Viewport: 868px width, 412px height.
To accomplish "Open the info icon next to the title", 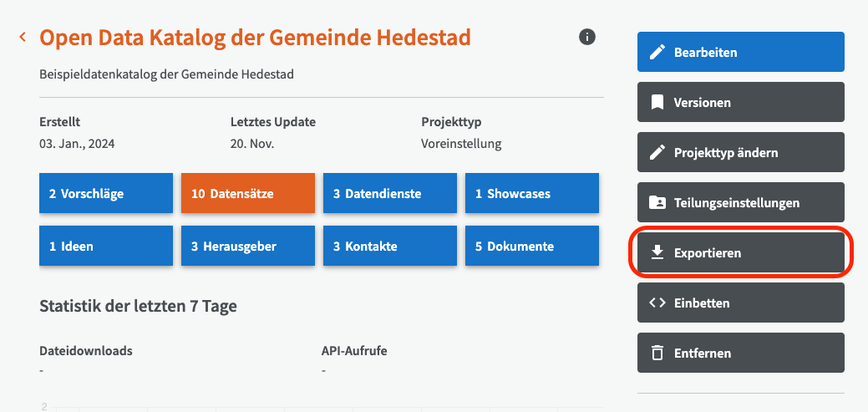I will point(587,37).
